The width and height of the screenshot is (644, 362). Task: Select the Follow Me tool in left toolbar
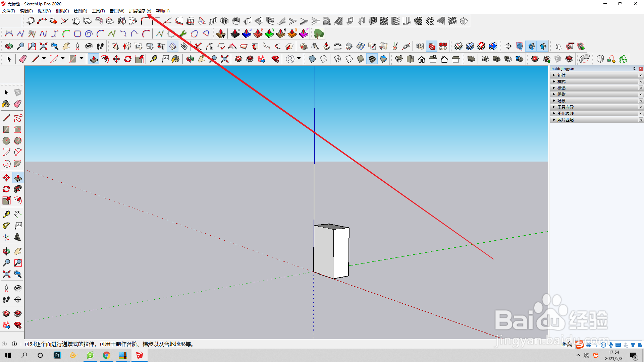(x=18, y=189)
